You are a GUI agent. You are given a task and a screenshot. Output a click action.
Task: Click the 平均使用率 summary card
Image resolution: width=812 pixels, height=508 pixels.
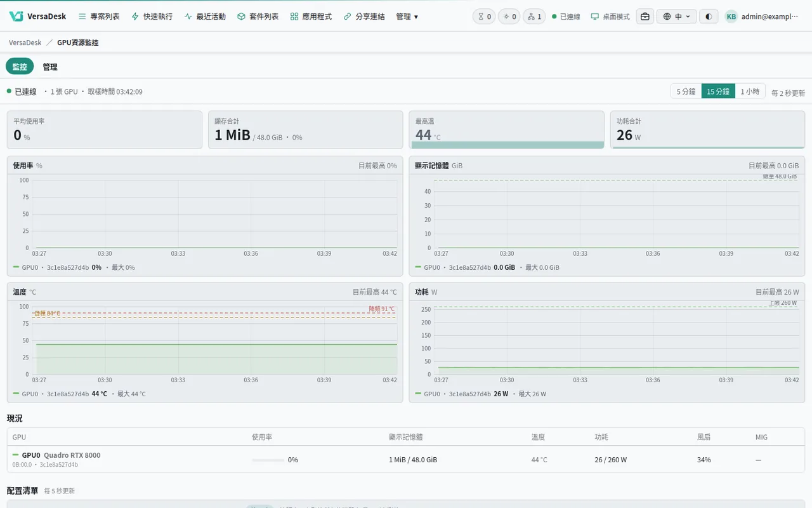point(105,130)
